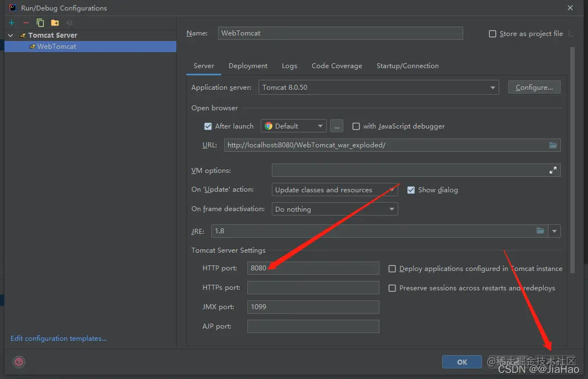Browse for JRE folder icon
Viewport: 588px width, 379px height.
tap(540, 231)
